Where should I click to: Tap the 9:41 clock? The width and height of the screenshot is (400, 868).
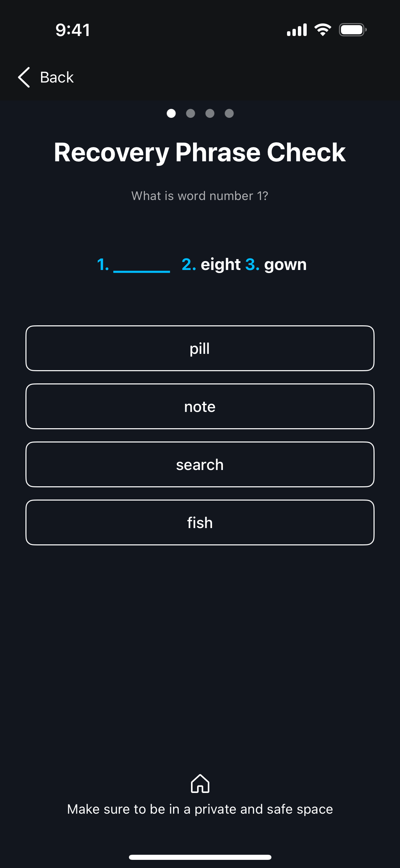[x=73, y=30]
